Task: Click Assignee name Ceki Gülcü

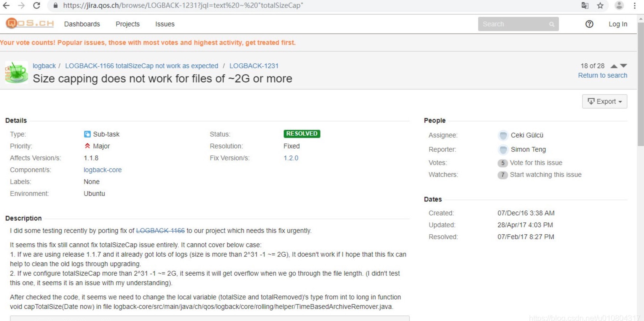Action: pos(527,135)
